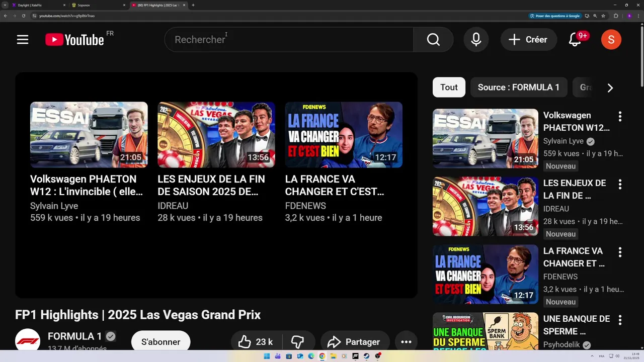Open Microsoft Edge from the taskbar
This screenshot has height=362, width=644.
311,356
